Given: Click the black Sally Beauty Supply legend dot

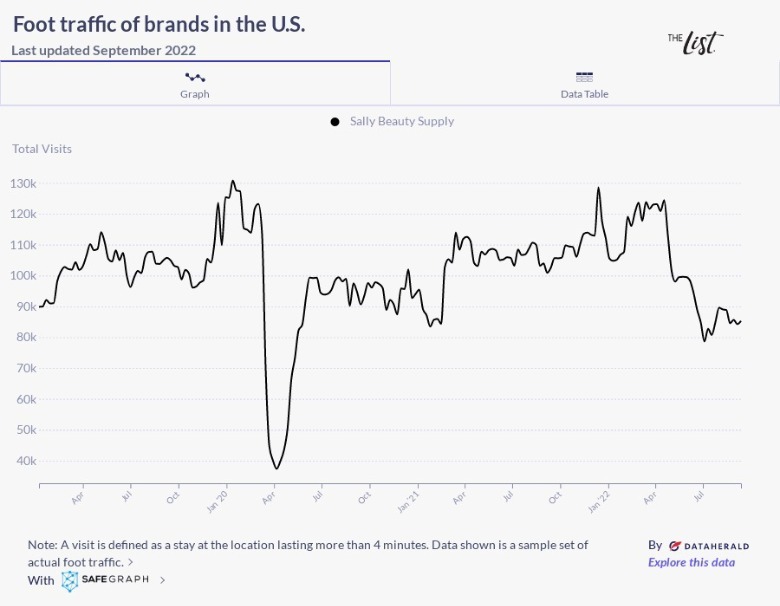Looking at the screenshot, I should (335, 122).
